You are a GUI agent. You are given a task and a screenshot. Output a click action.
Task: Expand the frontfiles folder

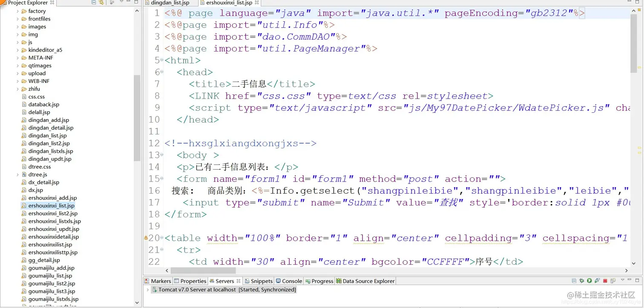(x=18, y=19)
